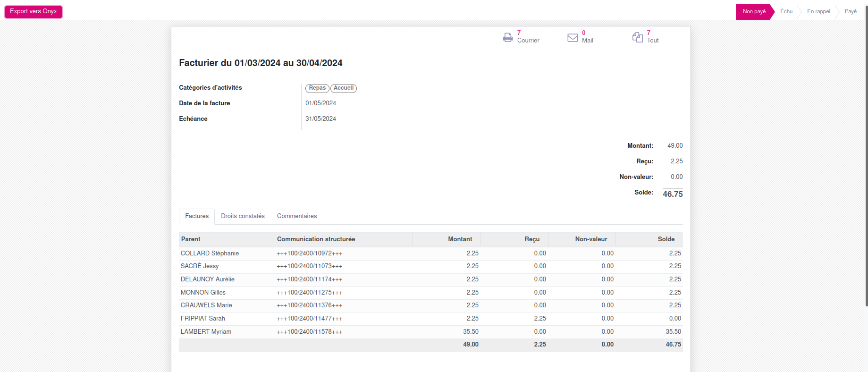Click table footer total 49.00
868x372 pixels.
[x=471, y=345]
